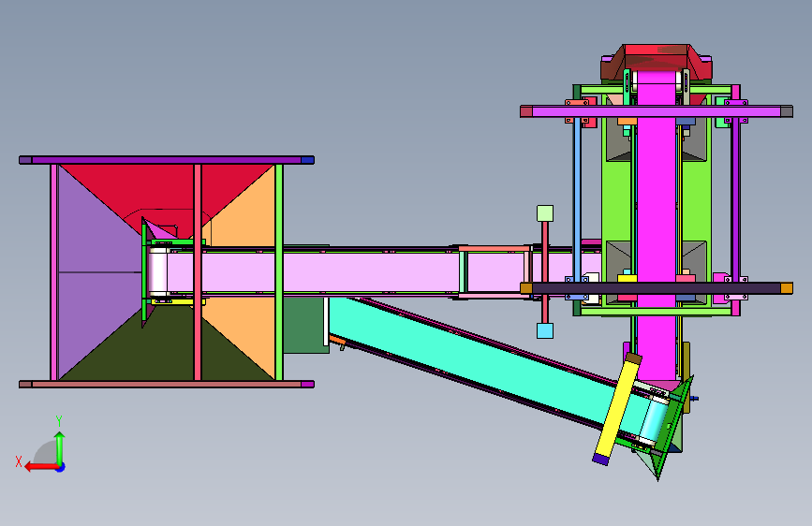
Task: Select the long magenta upper crossbeam
Action: (x=657, y=111)
